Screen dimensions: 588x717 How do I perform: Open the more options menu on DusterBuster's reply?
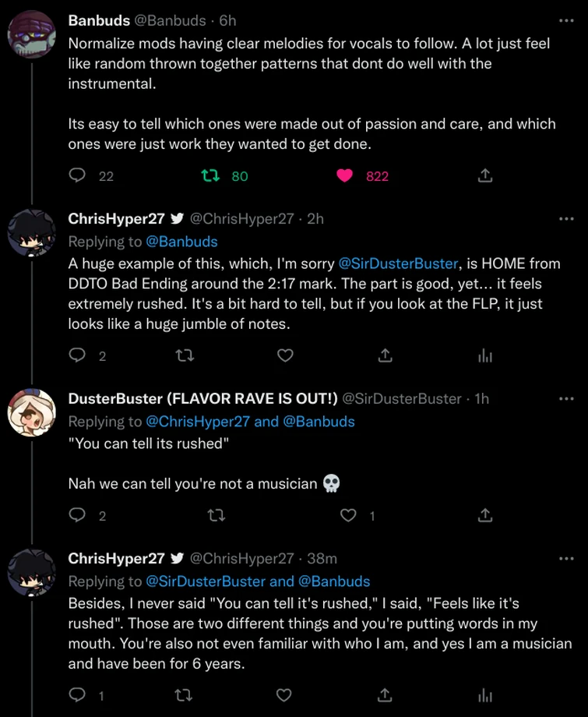567,398
